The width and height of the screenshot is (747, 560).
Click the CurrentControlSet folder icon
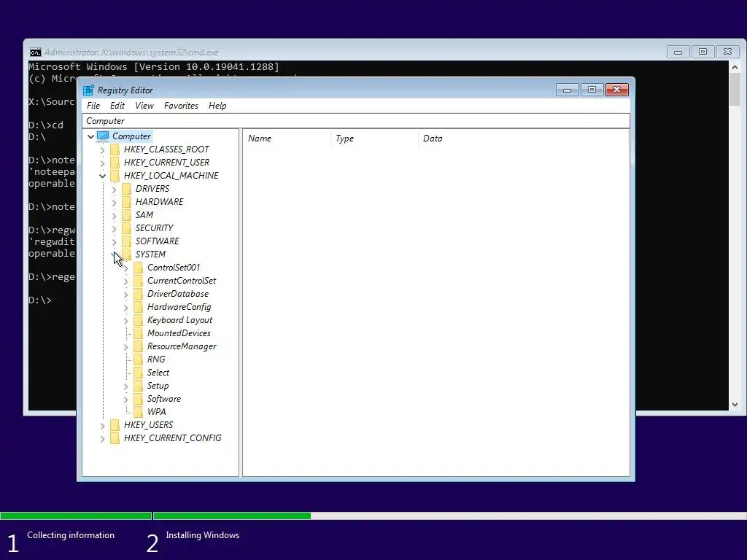tap(138, 281)
